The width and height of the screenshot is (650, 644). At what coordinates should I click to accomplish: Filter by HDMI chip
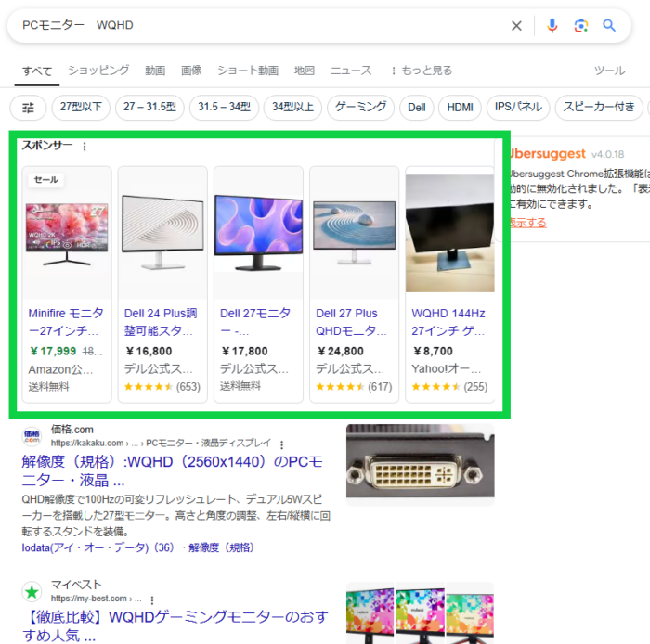pyautogui.click(x=460, y=108)
